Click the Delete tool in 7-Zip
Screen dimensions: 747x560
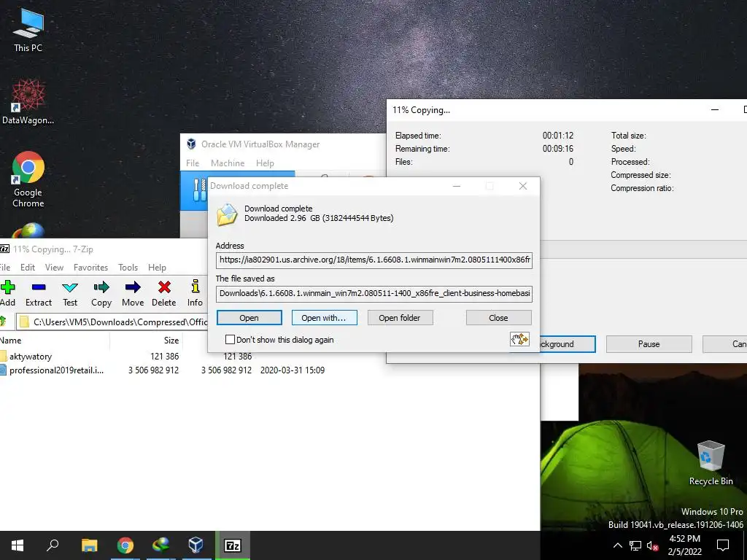pyautogui.click(x=164, y=293)
